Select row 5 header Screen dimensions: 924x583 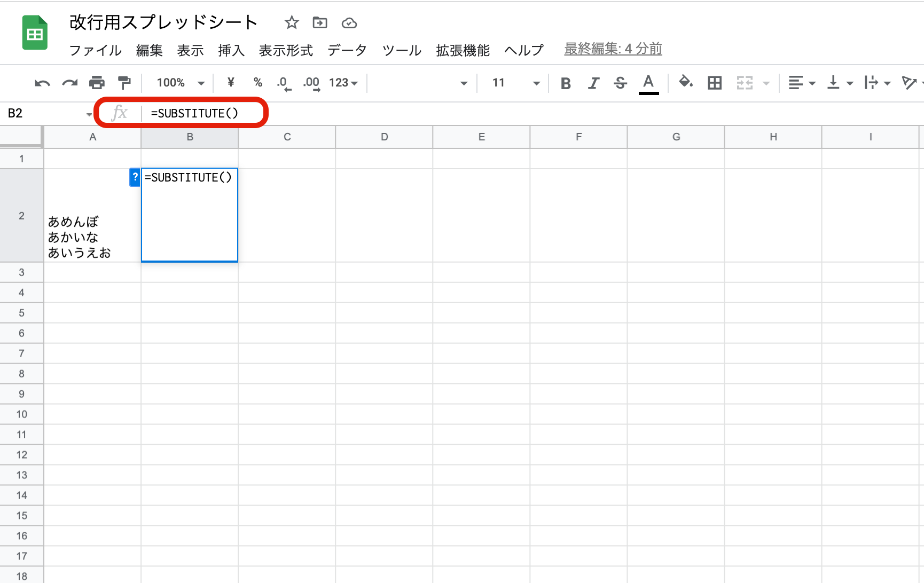pyautogui.click(x=21, y=313)
